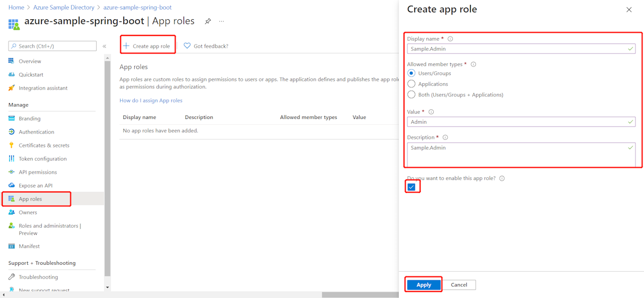Click the info icon beside Value label
This screenshot has width=644, height=298.
[x=431, y=112]
